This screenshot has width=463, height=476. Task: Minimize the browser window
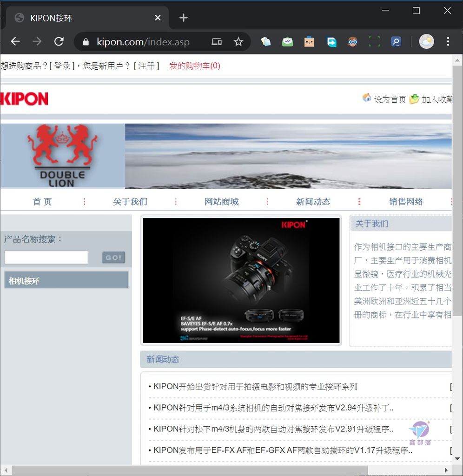pyautogui.click(x=385, y=10)
